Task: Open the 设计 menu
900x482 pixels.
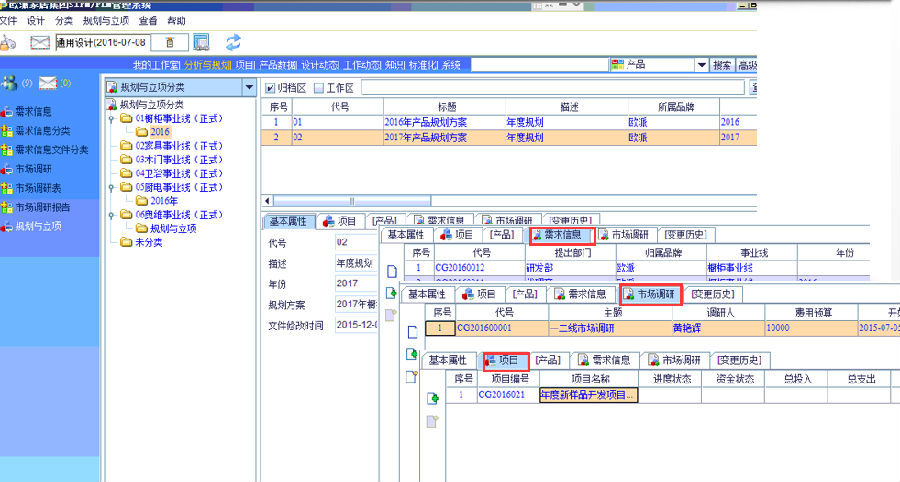Action: [x=36, y=20]
